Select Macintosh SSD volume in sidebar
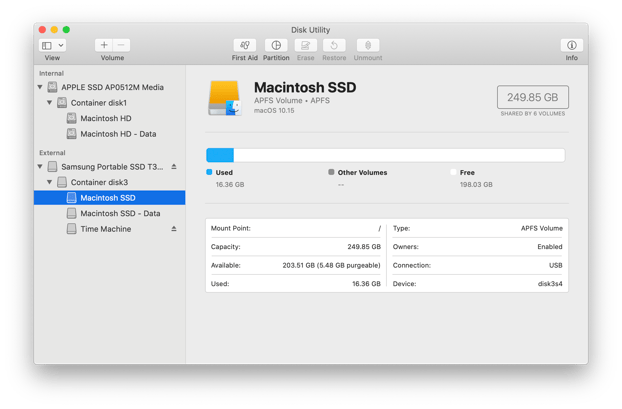This screenshot has height=409, width=622. coord(109,198)
